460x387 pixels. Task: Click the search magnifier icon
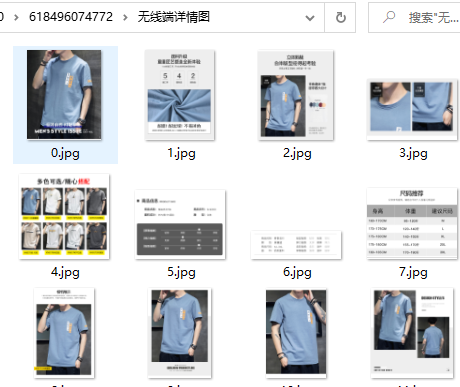(x=389, y=17)
